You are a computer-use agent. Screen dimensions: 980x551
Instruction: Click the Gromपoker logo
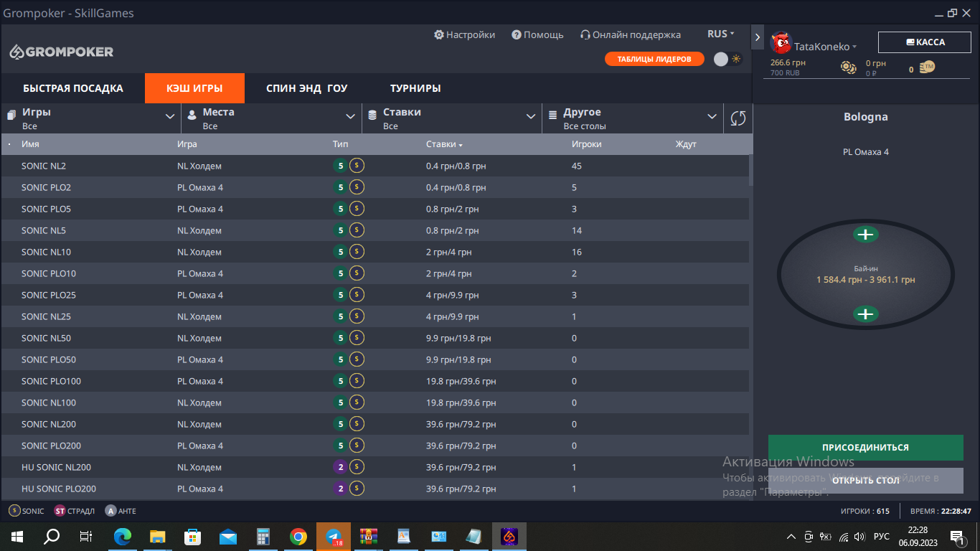[x=61, y=52]
